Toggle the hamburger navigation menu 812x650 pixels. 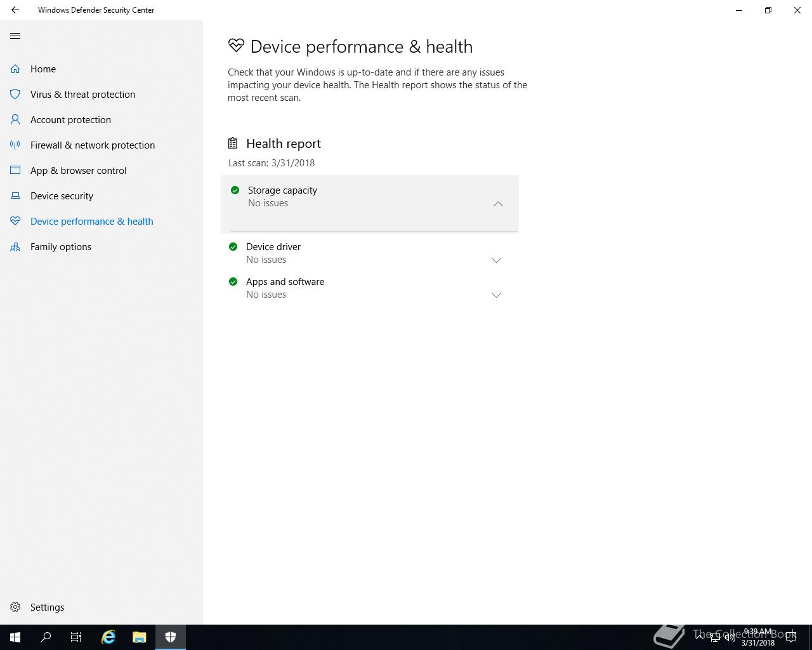(15, 36)
